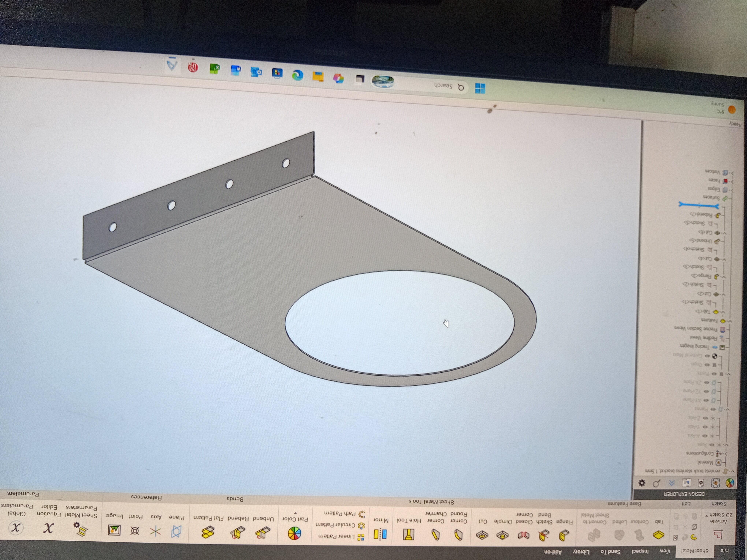This screenshot has width=747, height=560.
Task: Collapse the Planes node
Action: tap(727, 409)
